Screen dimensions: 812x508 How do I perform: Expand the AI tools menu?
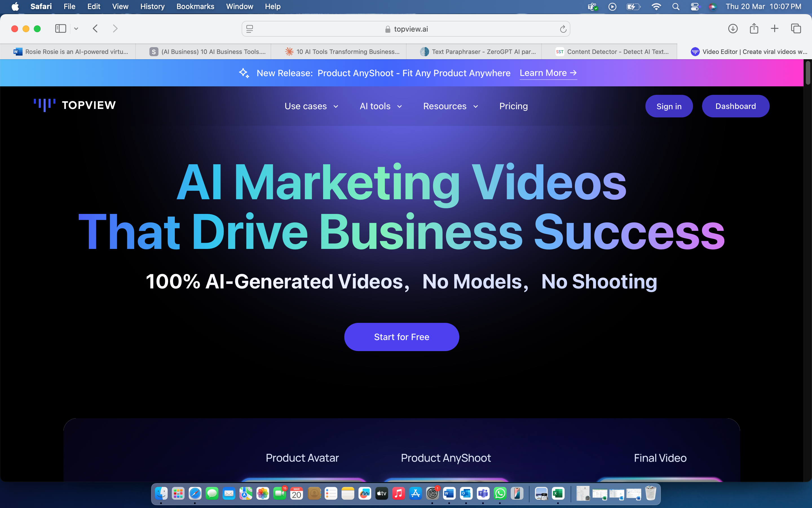click(x=381, y=106)
